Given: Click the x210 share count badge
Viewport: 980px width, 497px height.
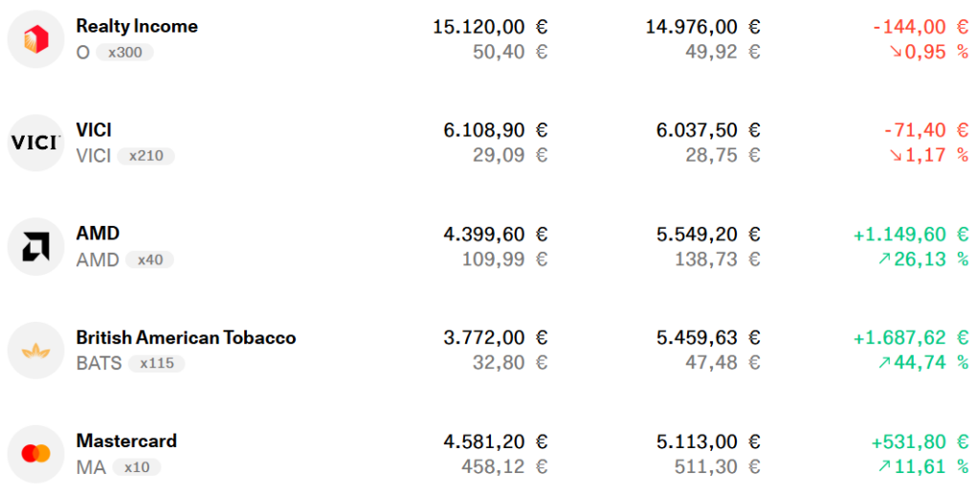Looking at the screenshot, I should pyautogui.click(x=145, y=156).
